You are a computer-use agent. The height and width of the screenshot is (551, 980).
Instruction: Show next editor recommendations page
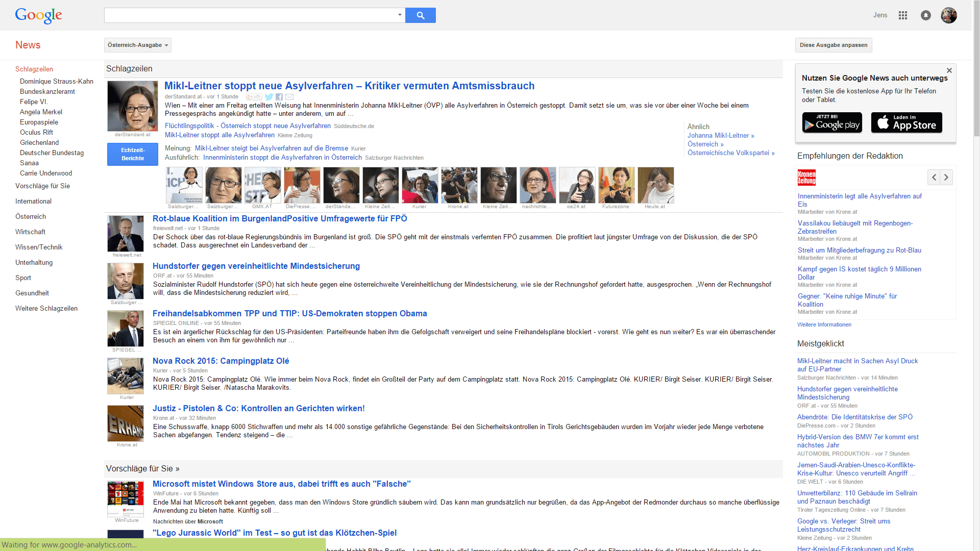[x=946, y=177]
